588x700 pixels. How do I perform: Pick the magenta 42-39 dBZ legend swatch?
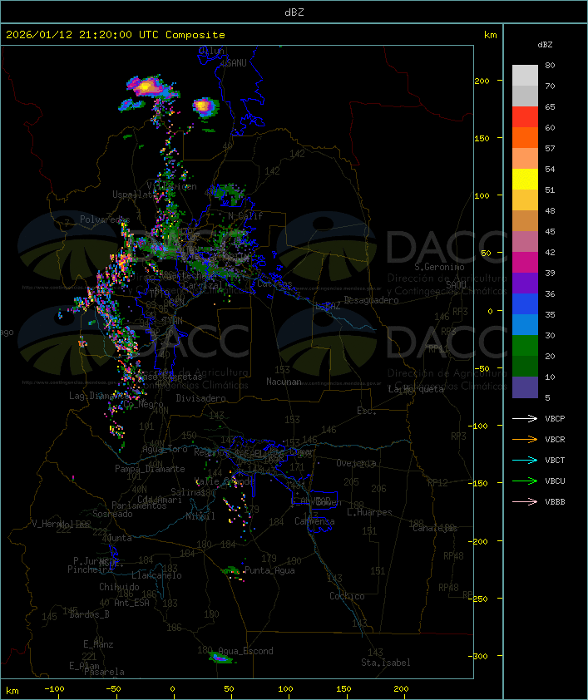coord(525,262)
